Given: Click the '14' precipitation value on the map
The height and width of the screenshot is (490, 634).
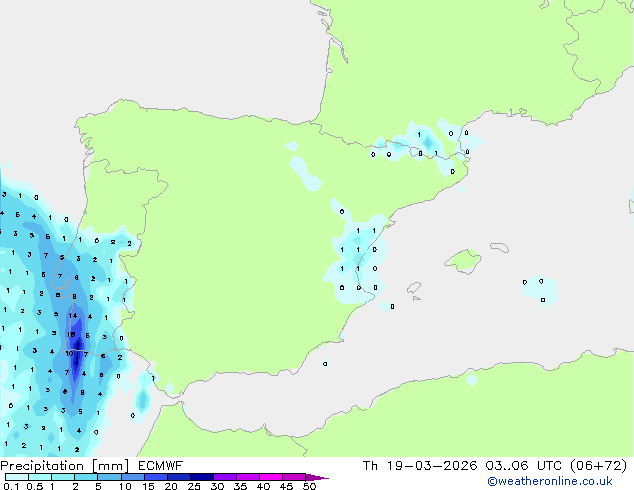Looking at the screenshot, I should 73,316.
